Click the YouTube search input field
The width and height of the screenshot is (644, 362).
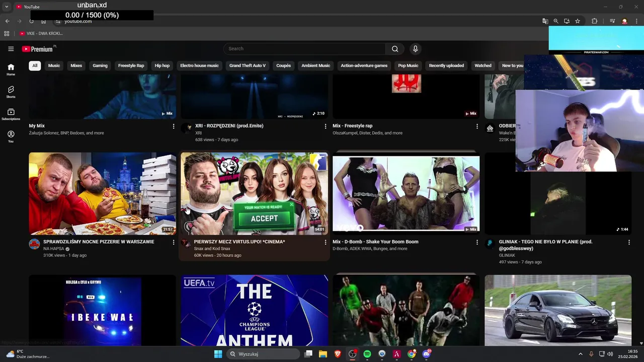(x=304, y=49)
